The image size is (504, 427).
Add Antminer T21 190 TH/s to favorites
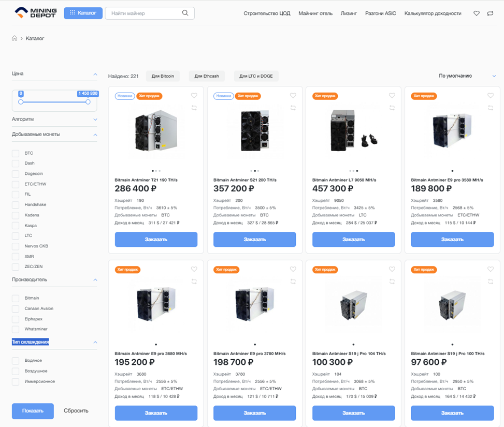194,96
